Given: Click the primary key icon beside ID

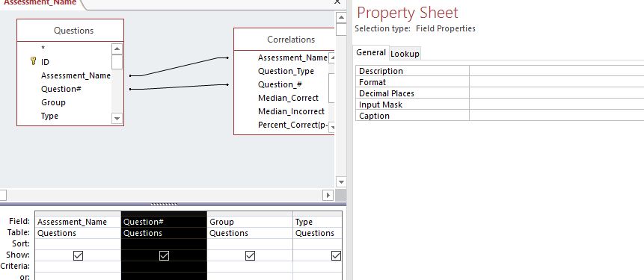Looking at the screenshot, I should tap(34, 61).
